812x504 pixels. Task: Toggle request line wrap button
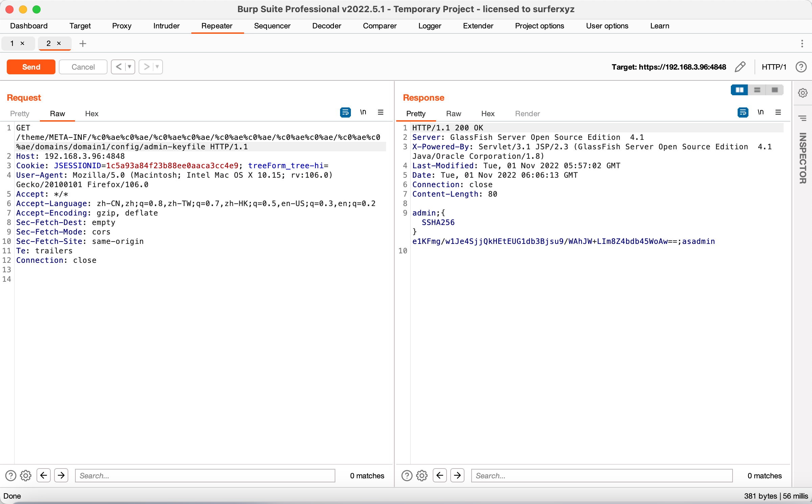(x=345, y=112)
